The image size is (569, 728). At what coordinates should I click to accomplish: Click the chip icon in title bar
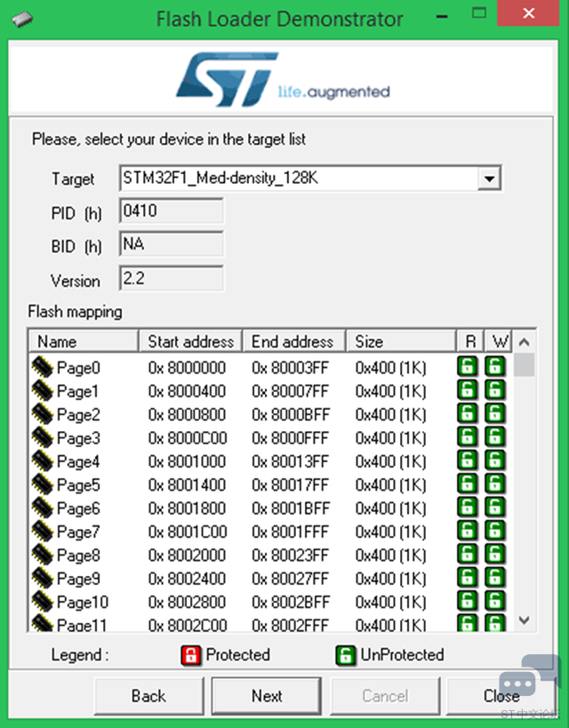[x=22, y=20]
